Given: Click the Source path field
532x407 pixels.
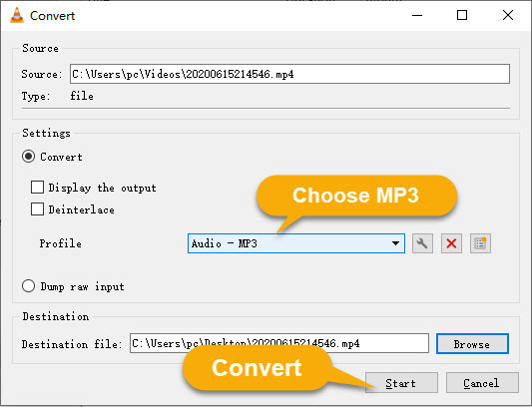Looking at the screenshot, I should 289,74.
